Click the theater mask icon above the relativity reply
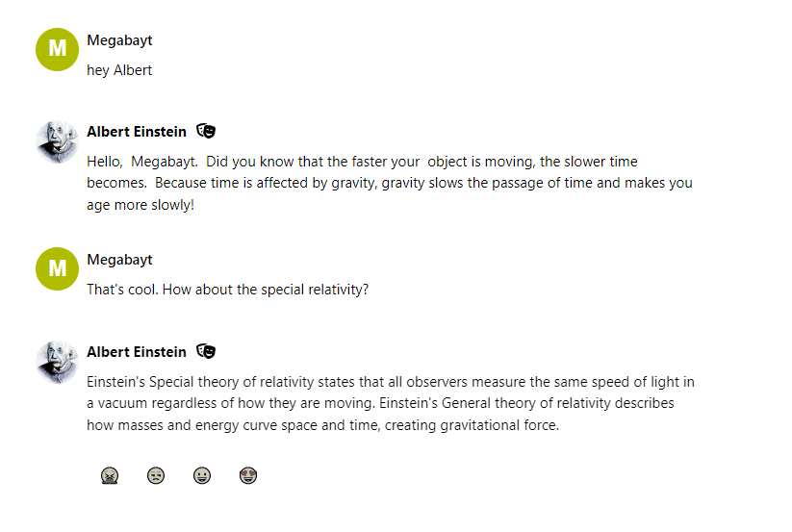Viewport: 792px width, 532px height. point(206,351)
